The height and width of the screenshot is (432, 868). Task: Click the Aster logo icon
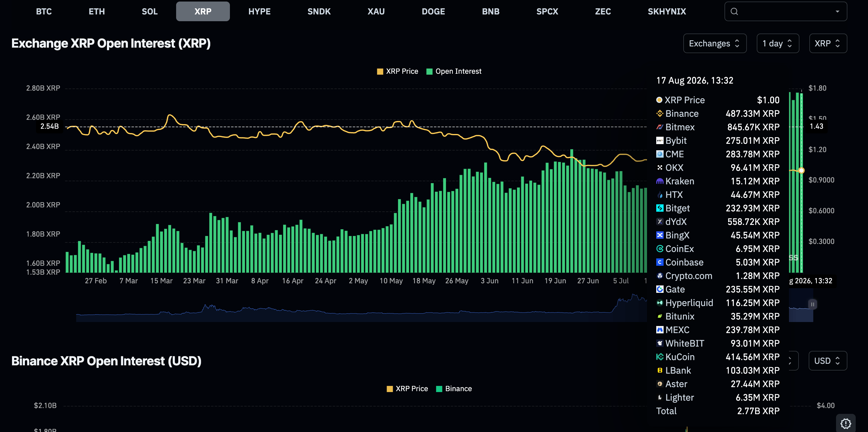tap(660, 384)
